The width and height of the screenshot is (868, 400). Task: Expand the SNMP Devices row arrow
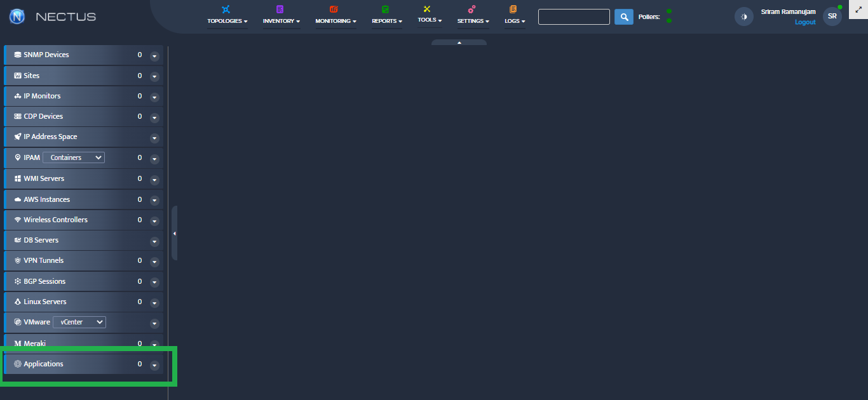click(x=154, y=56)
